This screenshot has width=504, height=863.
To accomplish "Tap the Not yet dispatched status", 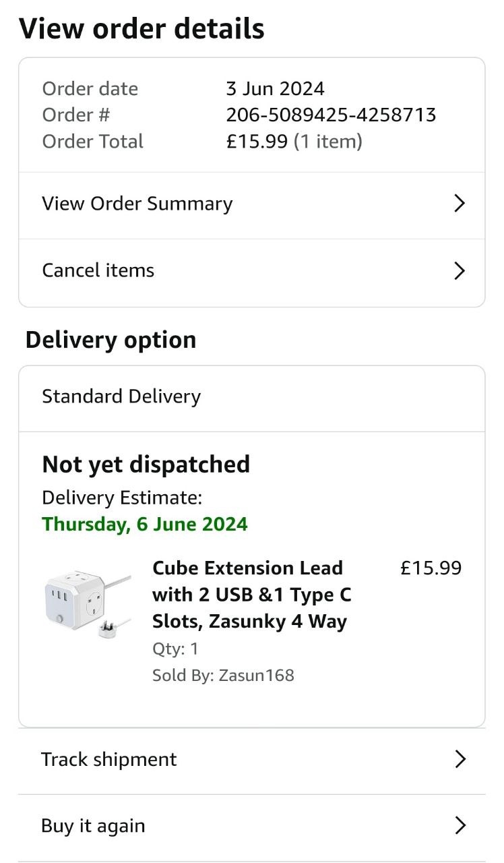I will (146, 465).
